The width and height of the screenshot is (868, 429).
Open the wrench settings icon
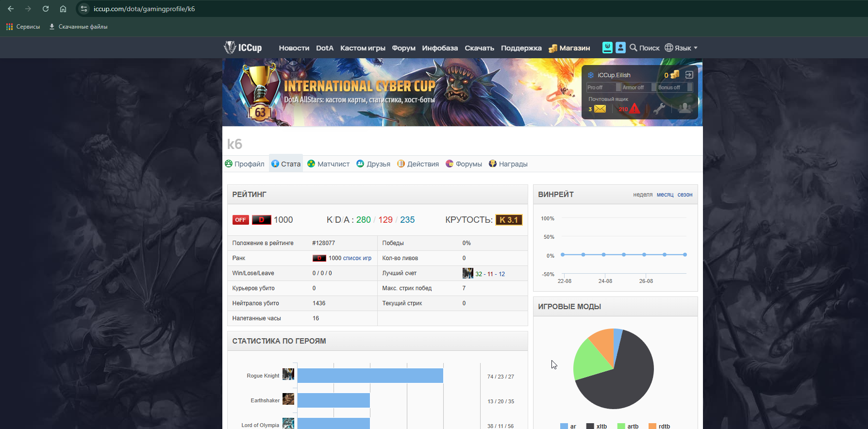(x=659, y=108)
